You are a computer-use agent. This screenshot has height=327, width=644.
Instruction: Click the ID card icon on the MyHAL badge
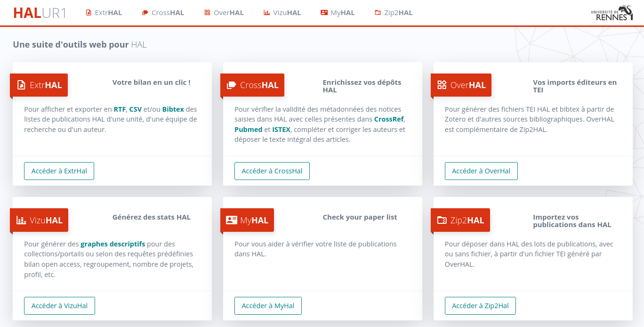tap(232, 220)
